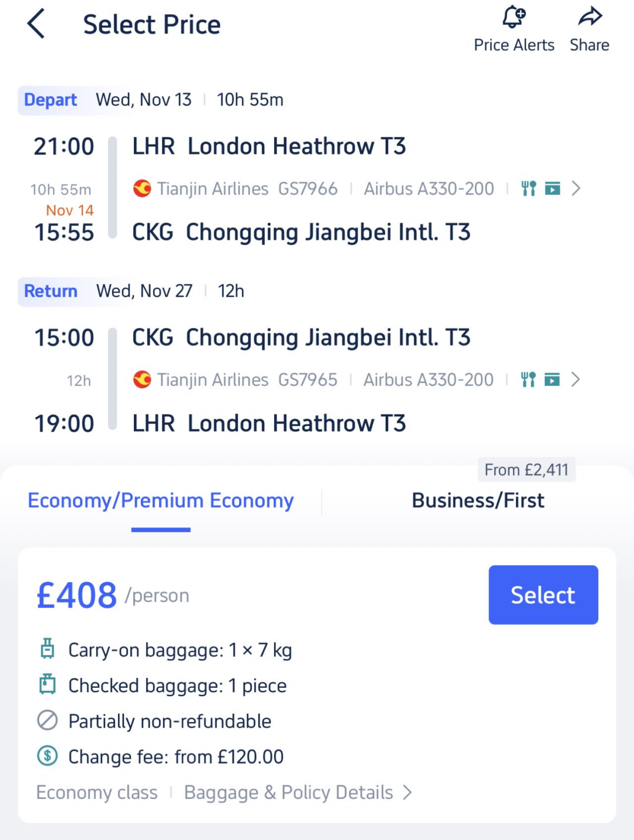Image resolution: width=634 pixels, height=840 pixels.
Task: Select Economy/Premium Economy tab
Action: pyautogui.click(x=161, y=500)
